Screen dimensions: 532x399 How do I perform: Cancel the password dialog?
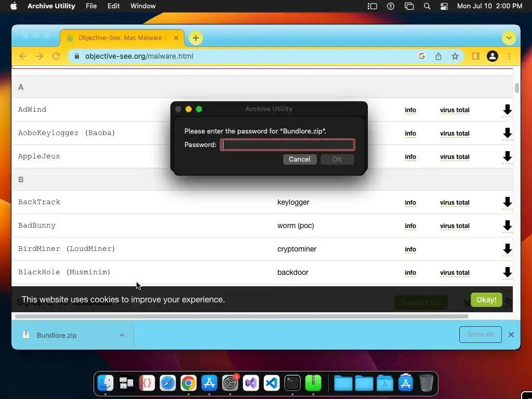pyautogui.click(x=300, y=159)
